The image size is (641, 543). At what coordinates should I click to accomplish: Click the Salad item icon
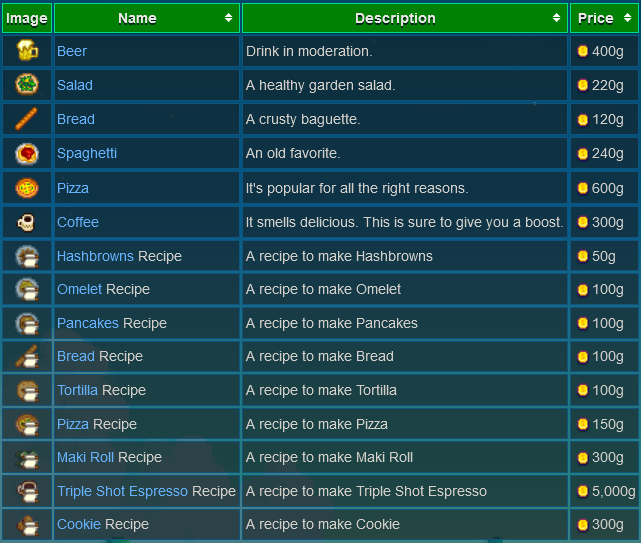pos(27,85)
